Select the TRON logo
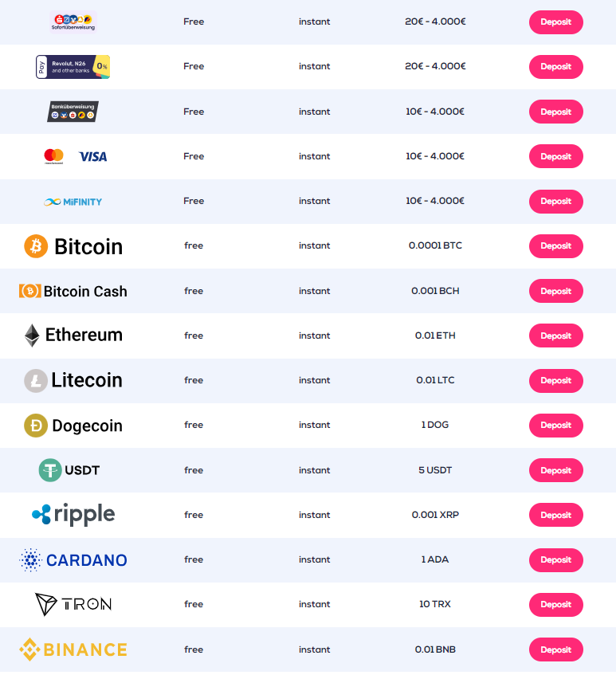 coord(73,604)
